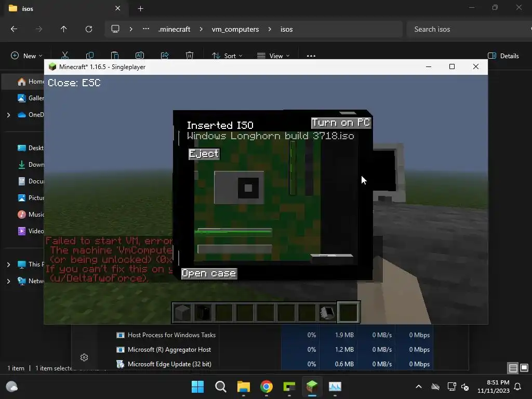Viewport: 532px width, 399px height.
Task: Open the vm_computers breadcrumb folder
Action: pyautogui.click(x=235, y=29)
